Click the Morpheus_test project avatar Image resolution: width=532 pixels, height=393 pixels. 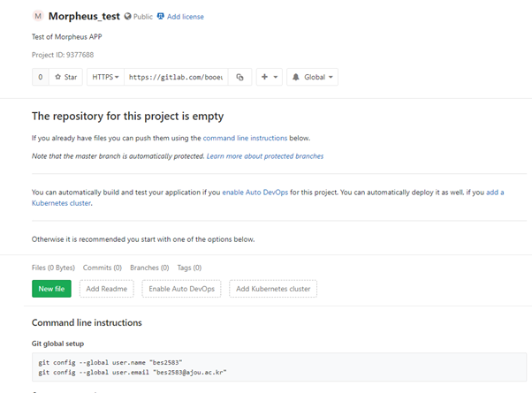click(37, 16)
